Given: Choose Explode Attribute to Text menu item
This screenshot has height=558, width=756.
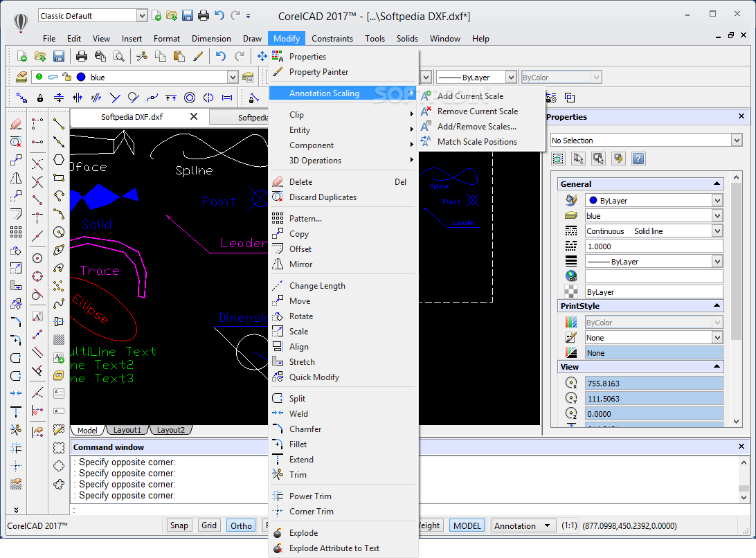Looking at the screenshot, I should pos(334,548).
